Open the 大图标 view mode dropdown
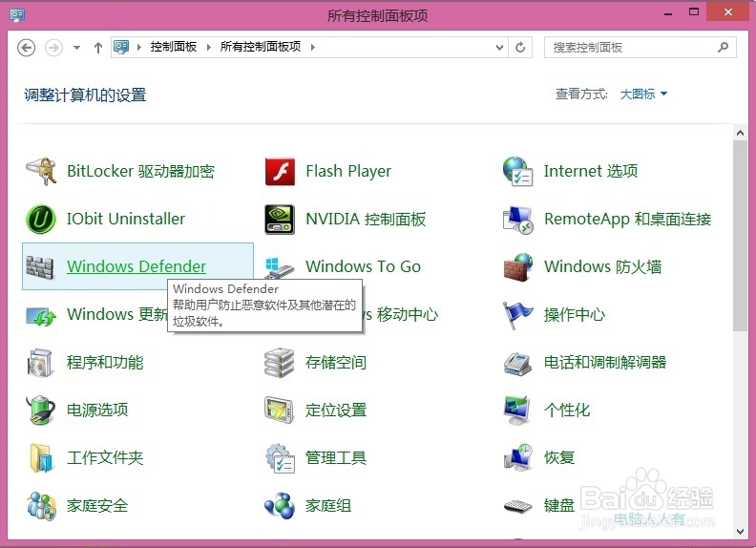This screenshot has height=548, width=756. coord(643,94)
